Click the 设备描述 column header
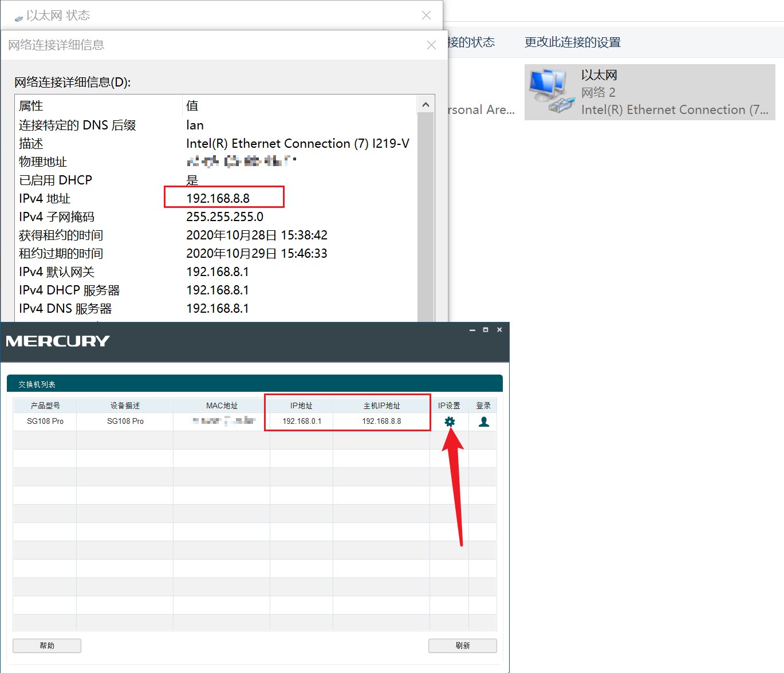The width and height of the screenshot is (784, 673). 124,405
